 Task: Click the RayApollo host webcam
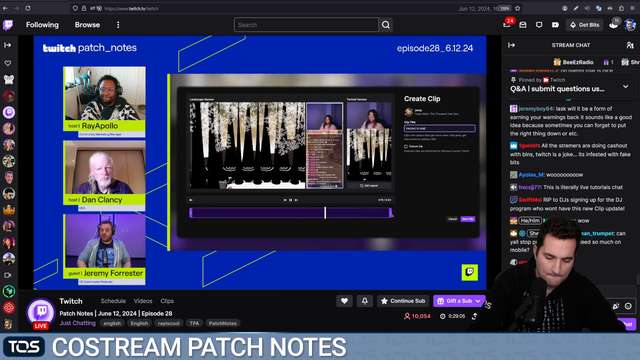104,93
